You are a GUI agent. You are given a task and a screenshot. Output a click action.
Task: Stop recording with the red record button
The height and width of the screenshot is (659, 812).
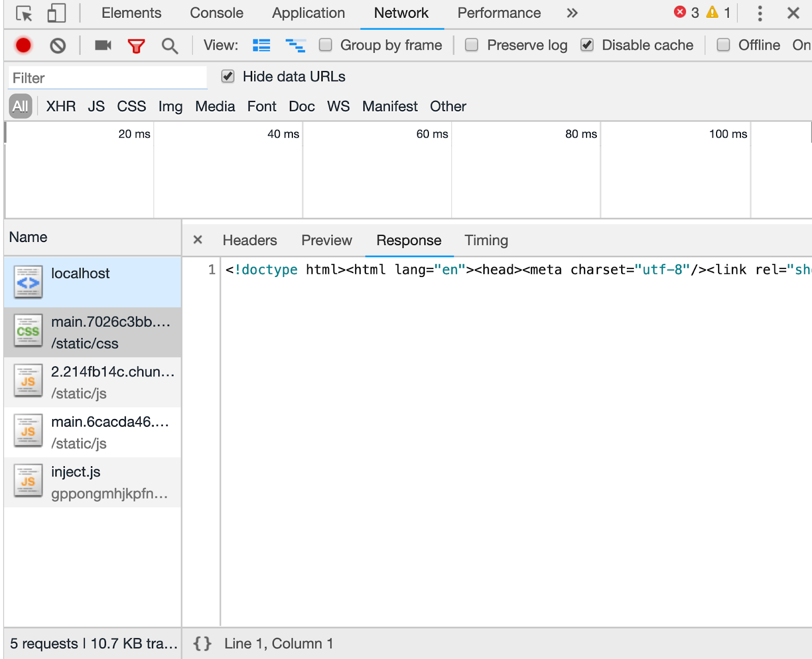pyautogui.click(x=23, y=46)
